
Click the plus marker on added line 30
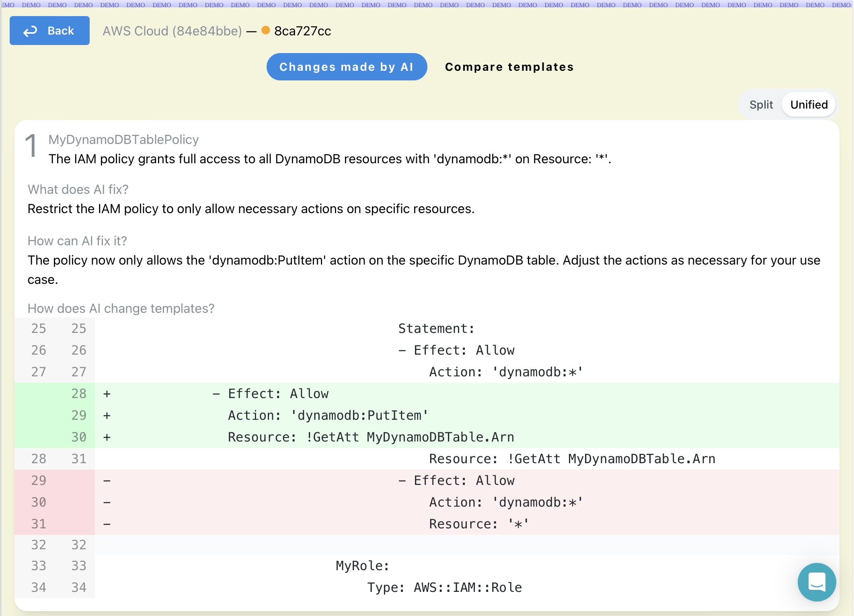(x=107, y=437)
